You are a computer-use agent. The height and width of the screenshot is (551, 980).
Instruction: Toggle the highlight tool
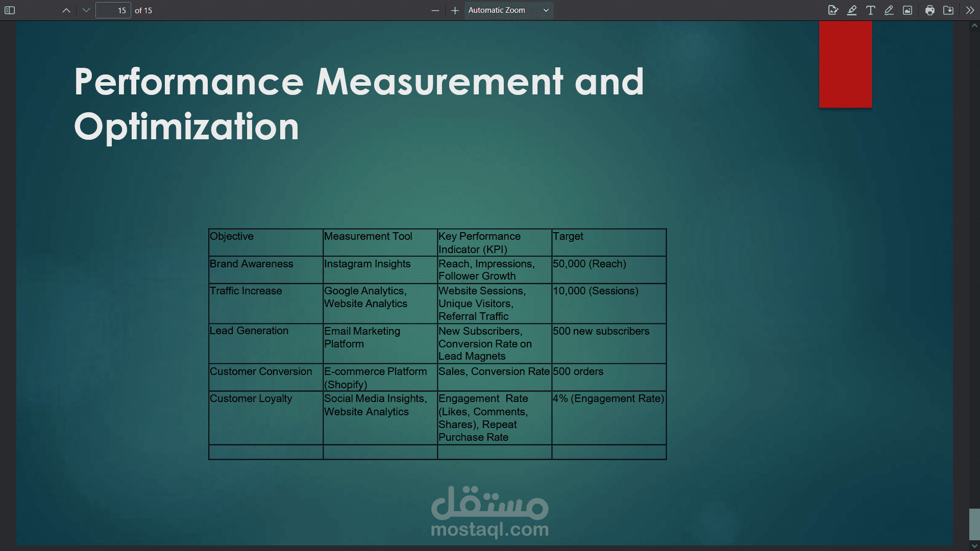pos(852,10)
